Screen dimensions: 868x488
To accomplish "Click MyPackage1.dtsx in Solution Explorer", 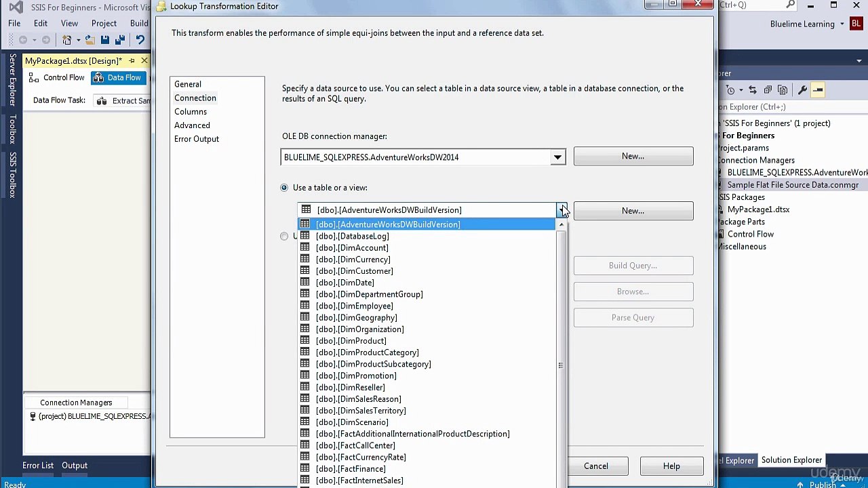I will coord(758,209).
